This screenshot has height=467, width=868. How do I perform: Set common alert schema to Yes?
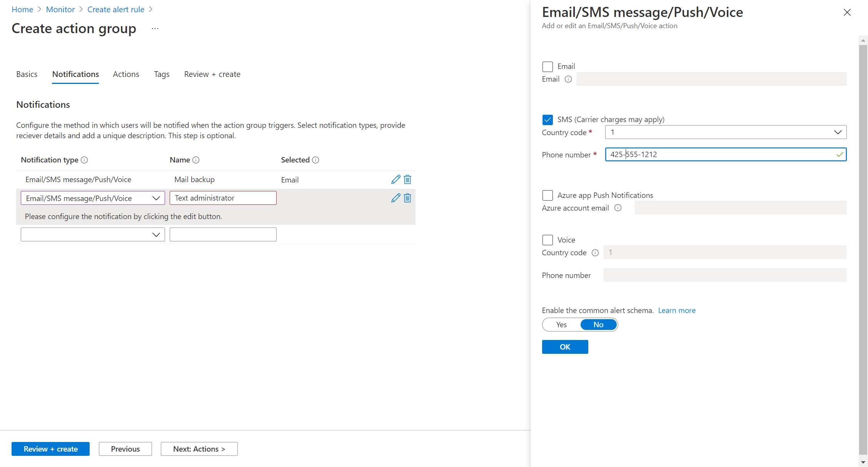(561, 325)
